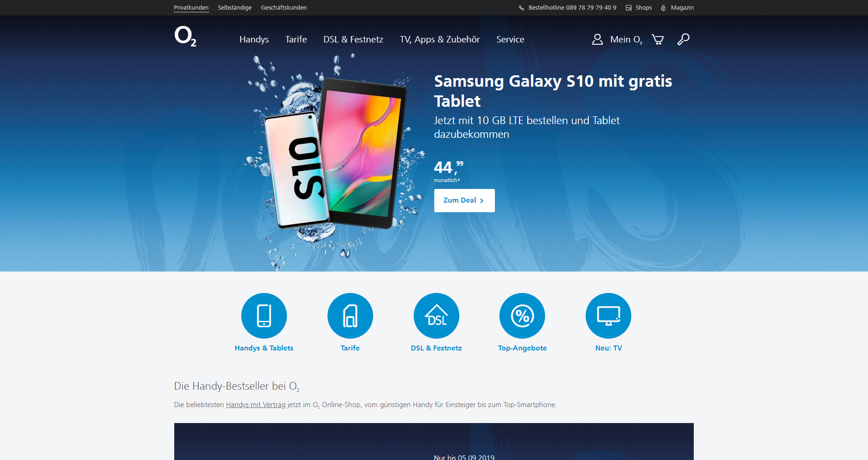Click the Neu: TV monitor icon
Image resolution: width=868 pixels, height=460 pixels.
coord(608,316)
